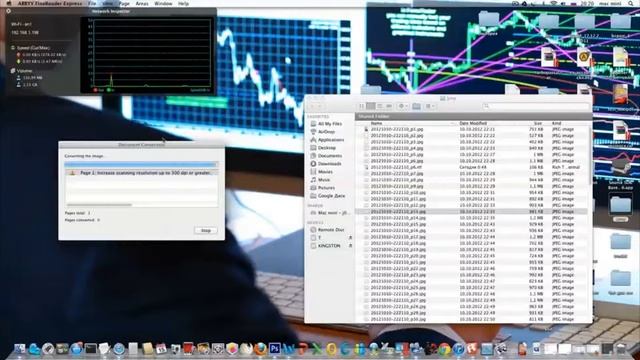Open the File menu

click(92, 3)
